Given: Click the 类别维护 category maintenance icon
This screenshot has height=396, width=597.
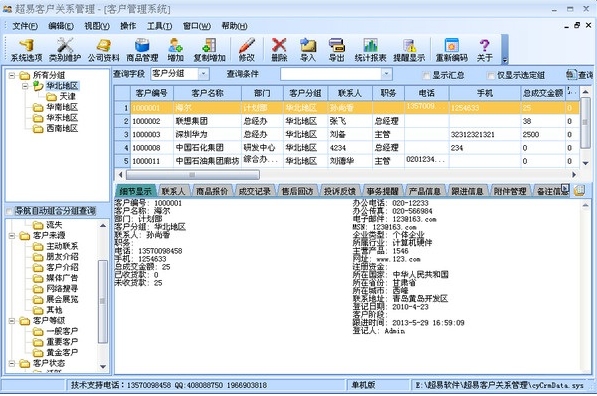Looking at the screenshot, I should coord(65,50).
